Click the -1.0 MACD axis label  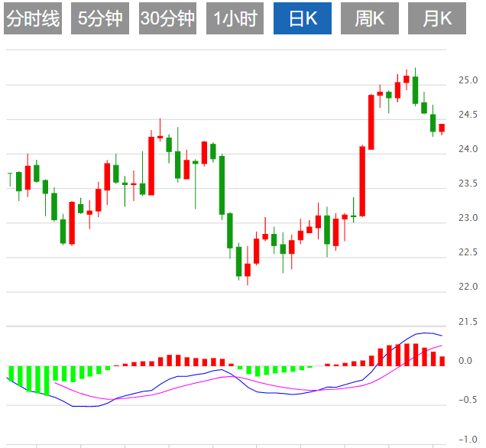[x=466, y=440]
